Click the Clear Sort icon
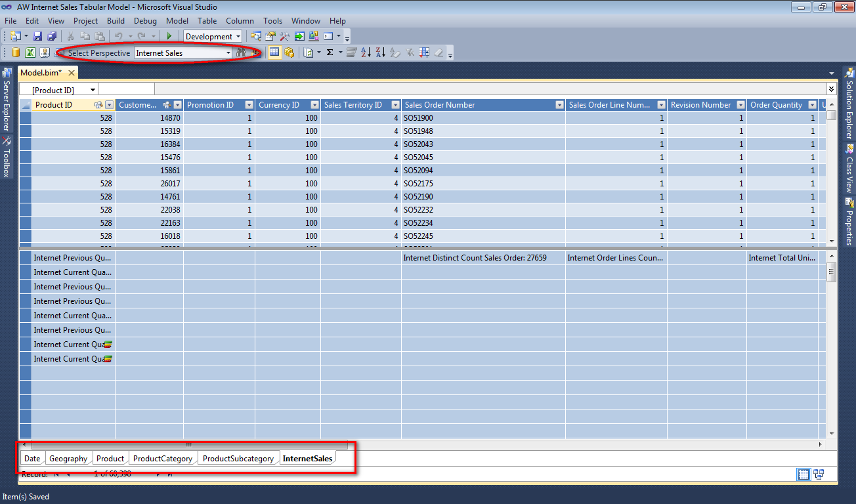 [395, 52]
